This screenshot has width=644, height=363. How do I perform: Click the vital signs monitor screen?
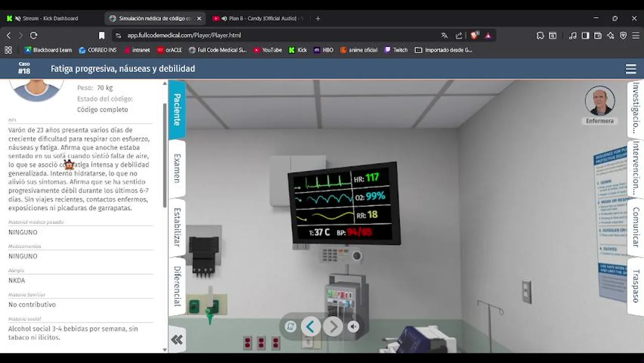[344, 203]
